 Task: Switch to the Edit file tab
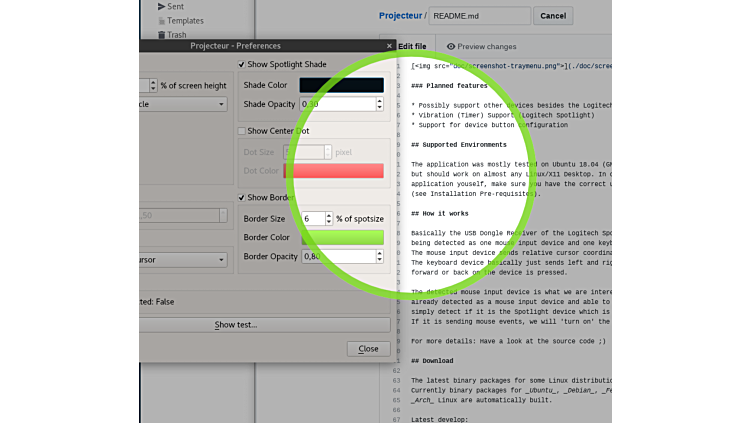pyautogui.click(x=411, y=46)
